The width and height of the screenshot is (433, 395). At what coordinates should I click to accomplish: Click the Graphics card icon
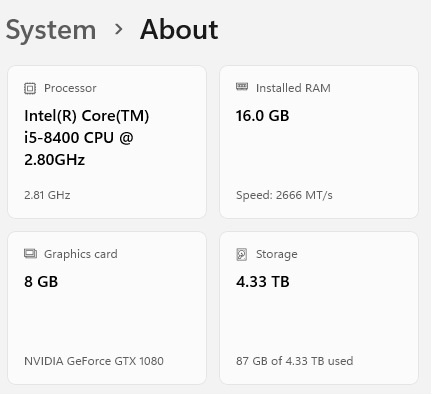(30, 254)
